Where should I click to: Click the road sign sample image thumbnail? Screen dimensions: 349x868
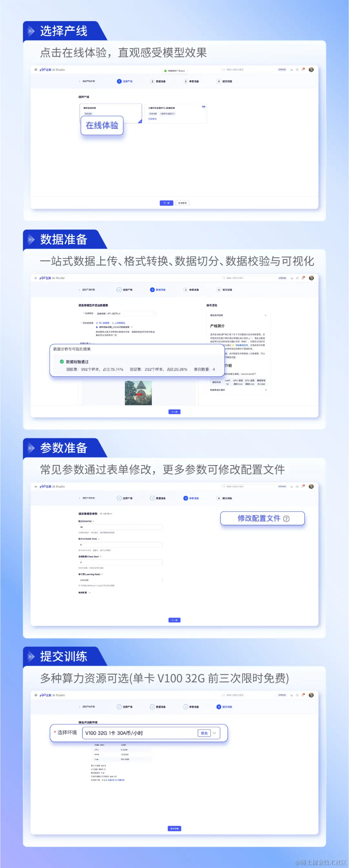pos(138,393)
